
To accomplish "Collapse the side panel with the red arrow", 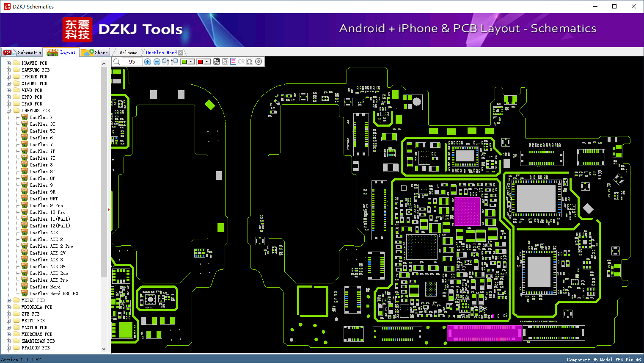I will (109, 209).
